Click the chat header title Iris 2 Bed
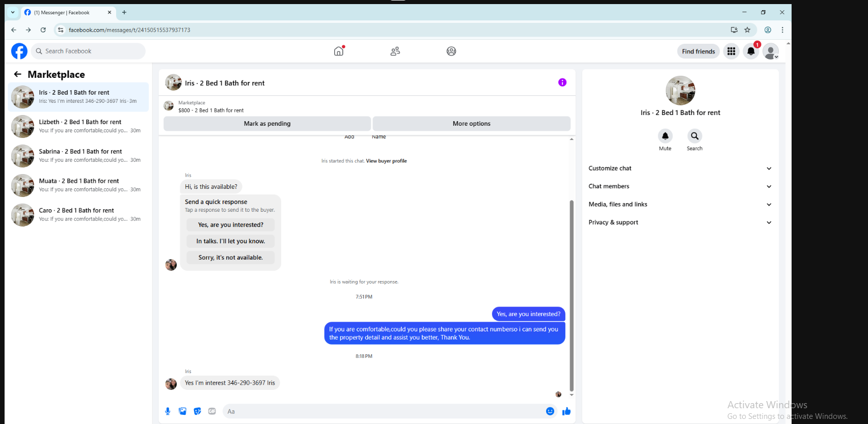 (x=225, y=83)
